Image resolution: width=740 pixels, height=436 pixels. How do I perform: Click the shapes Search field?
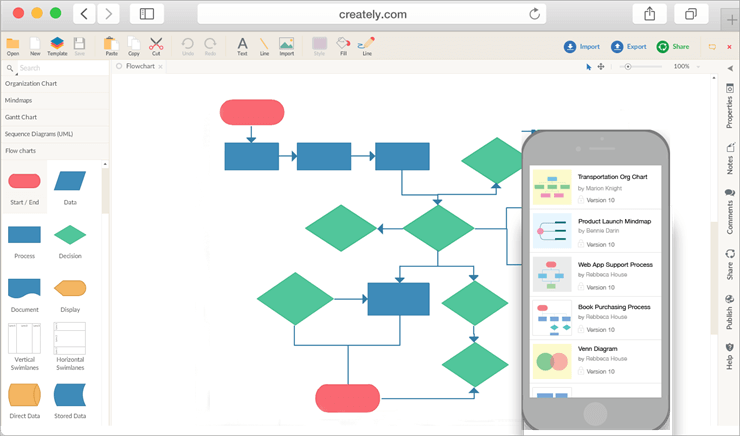click(x=61, y=68)
